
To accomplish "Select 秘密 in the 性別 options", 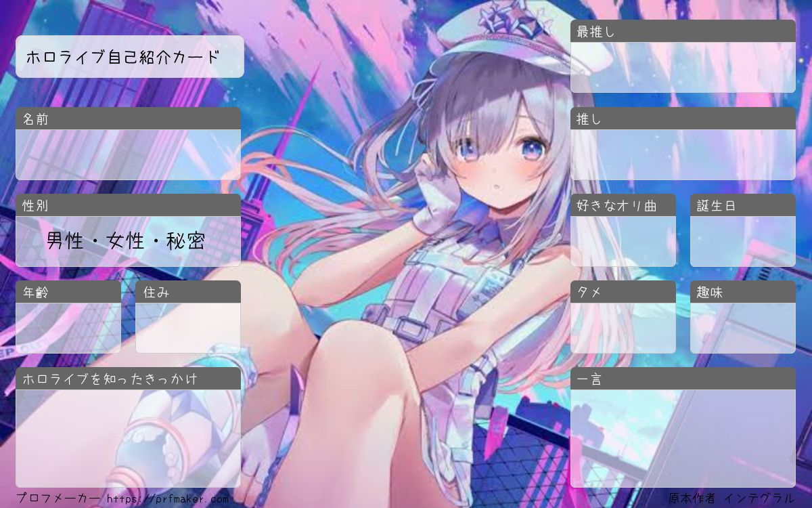I will click(x=187, y=240).
